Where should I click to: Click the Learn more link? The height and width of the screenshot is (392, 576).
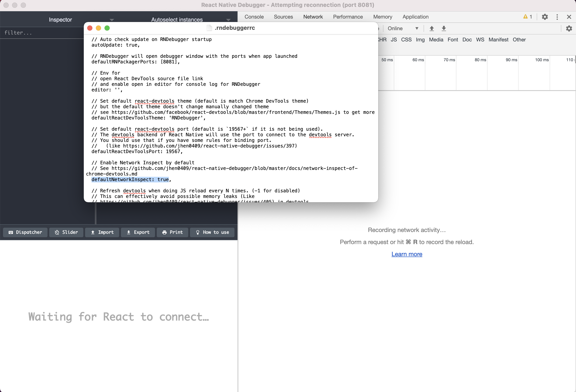point(407,254)
